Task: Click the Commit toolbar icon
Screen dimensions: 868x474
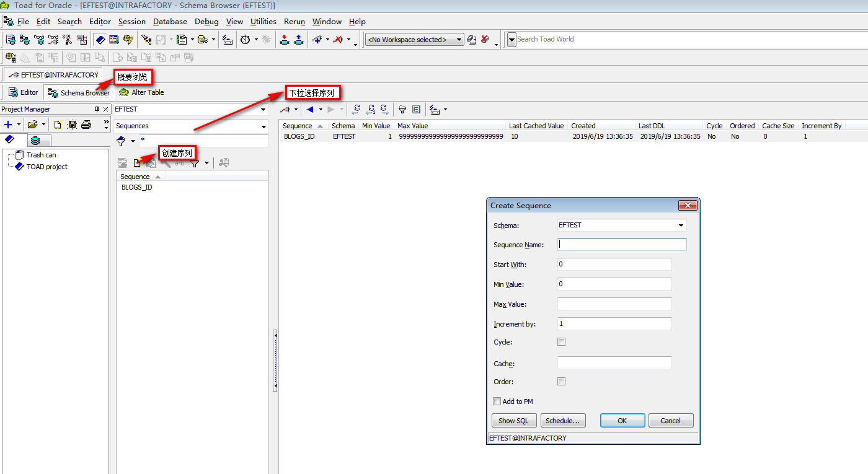Action: pos(284,40)
